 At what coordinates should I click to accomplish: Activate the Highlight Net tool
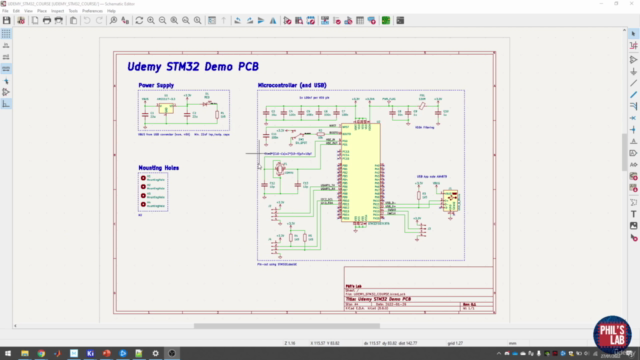(x=633, y=46)
